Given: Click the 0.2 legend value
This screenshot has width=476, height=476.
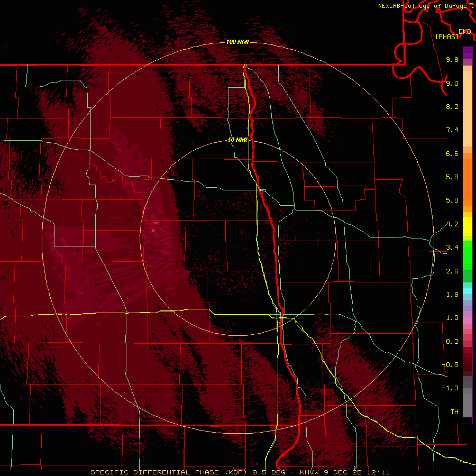Looking at the screenshot, I should click(452, 342).
